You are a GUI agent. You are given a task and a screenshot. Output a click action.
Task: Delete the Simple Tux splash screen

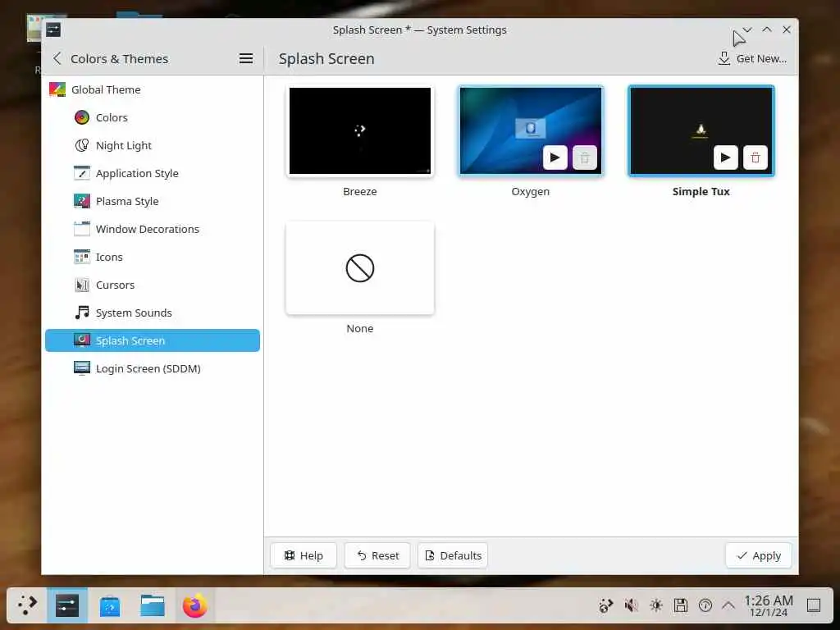click(x=756, y=157)
